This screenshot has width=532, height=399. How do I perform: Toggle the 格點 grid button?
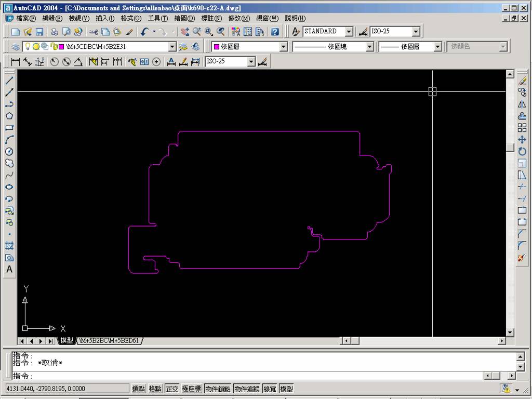pos(155,389)
